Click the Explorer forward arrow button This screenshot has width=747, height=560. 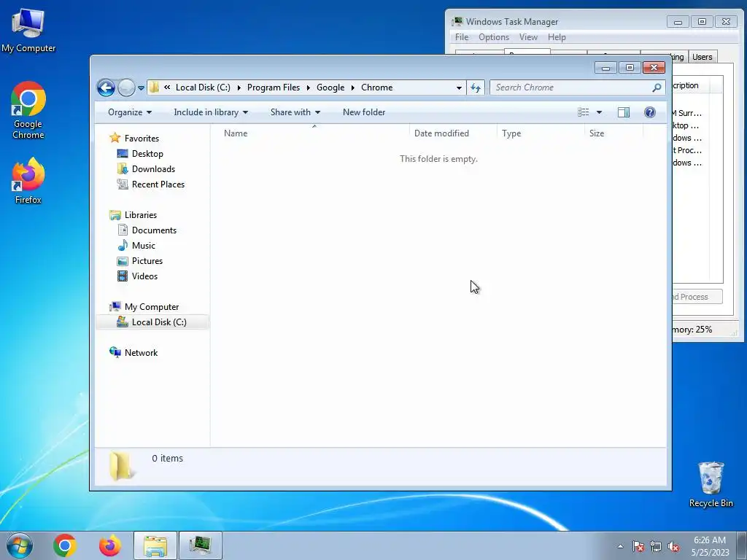tap(126, 87)
